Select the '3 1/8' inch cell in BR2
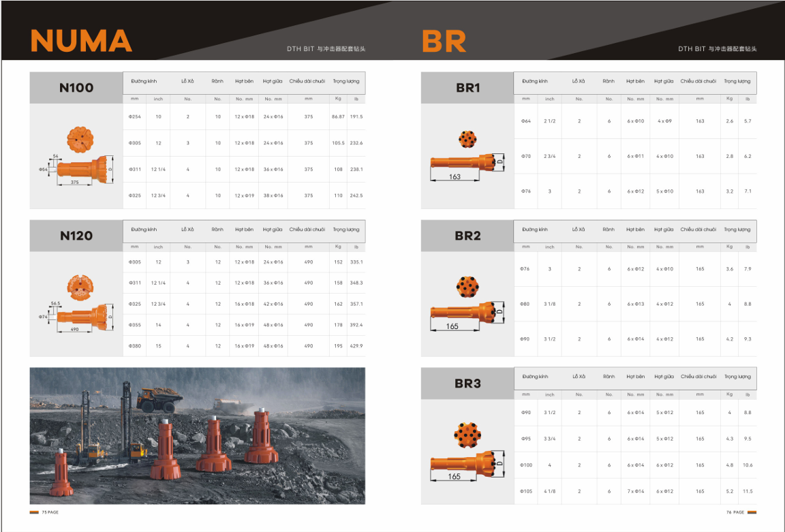This screenshot has width=785, height=532. [x=550, y=304]
